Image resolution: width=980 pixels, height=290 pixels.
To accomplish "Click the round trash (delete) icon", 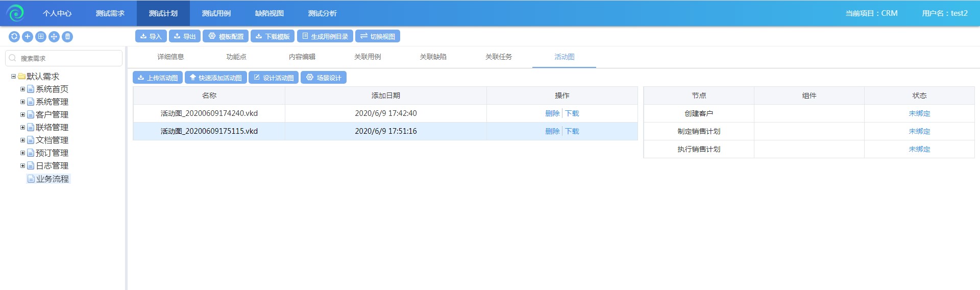I will (67, 37).
